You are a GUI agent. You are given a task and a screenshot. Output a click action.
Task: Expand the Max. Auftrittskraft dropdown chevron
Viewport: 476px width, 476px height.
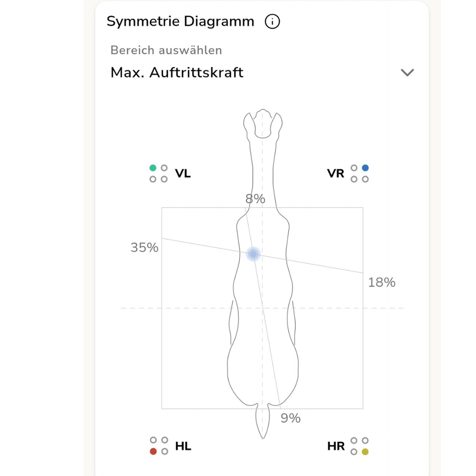click(x=407, y=73)
